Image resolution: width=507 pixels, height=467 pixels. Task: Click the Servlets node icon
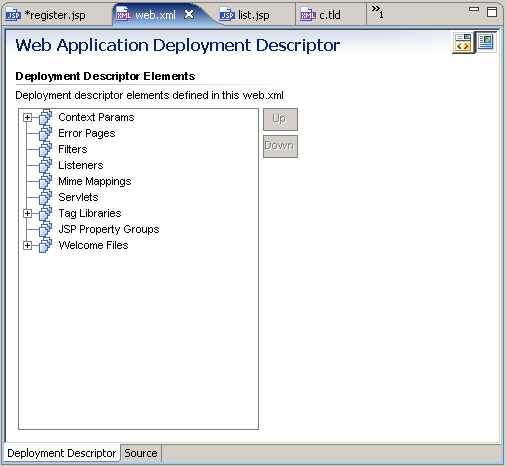(x=45, y=197)
